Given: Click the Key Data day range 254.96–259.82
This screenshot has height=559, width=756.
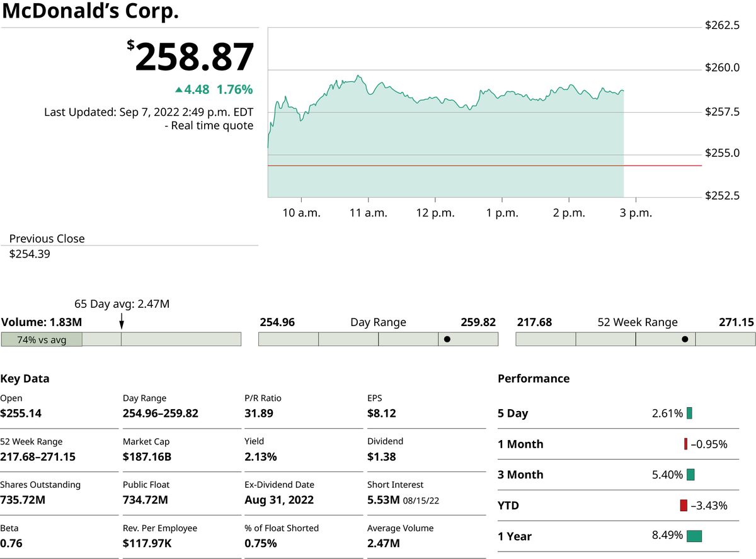Looking at the screenshot, I should (160, 414).
